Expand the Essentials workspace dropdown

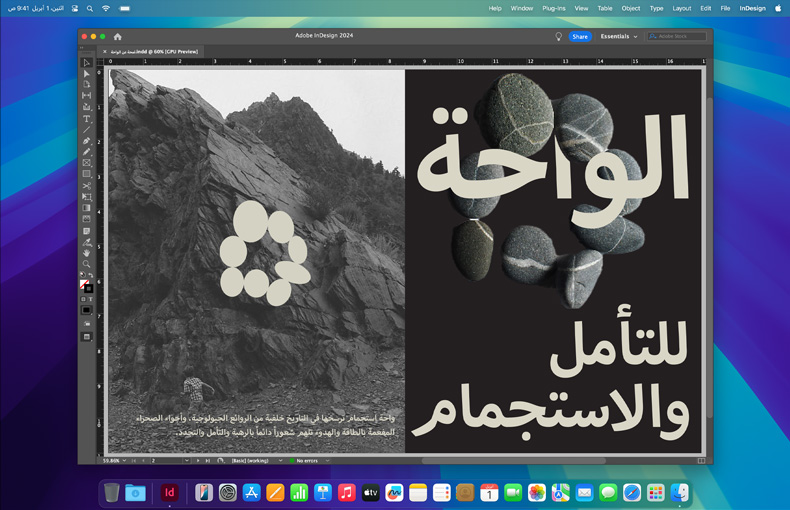(x=618, y=36)
